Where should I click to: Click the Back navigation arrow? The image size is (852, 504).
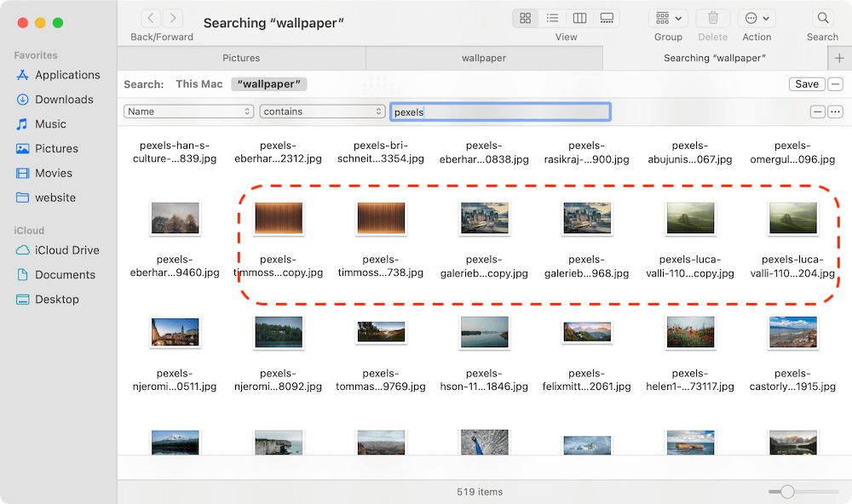click(151, 17)
